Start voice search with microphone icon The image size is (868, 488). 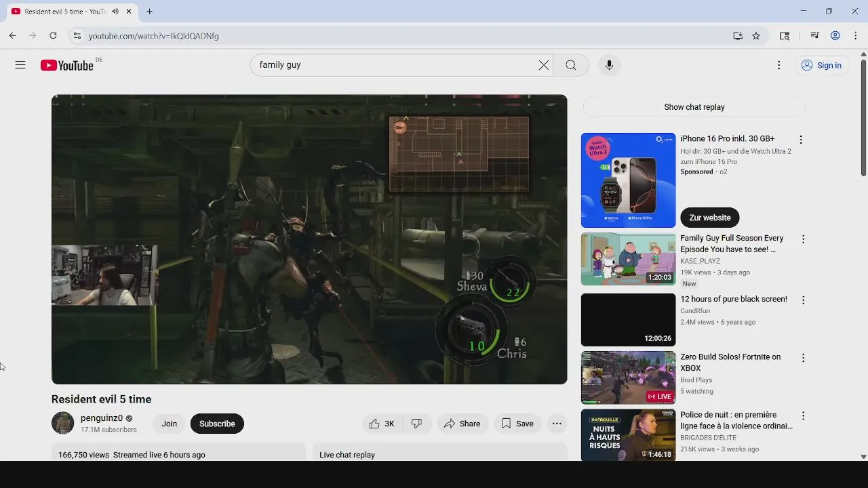point(609,65)
